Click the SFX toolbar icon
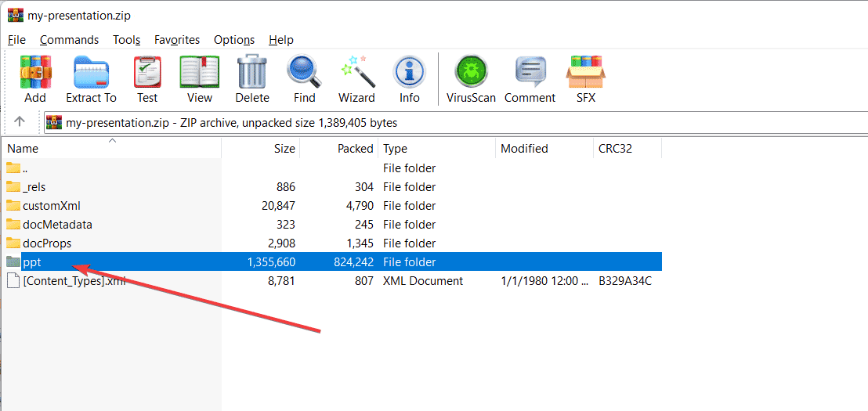Screen dimensions: 868x411 coord(586,72)
